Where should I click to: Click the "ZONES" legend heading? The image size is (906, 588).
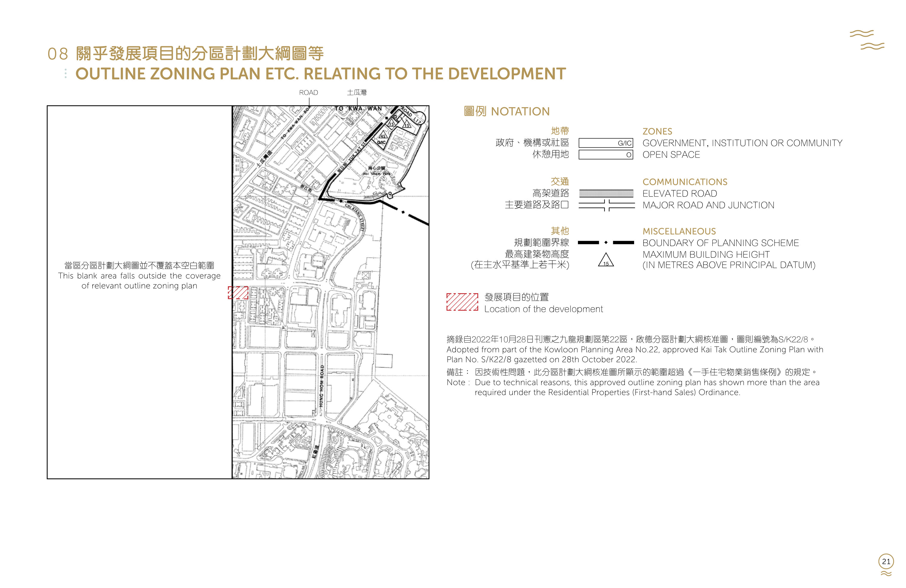(x=657, y=132)
